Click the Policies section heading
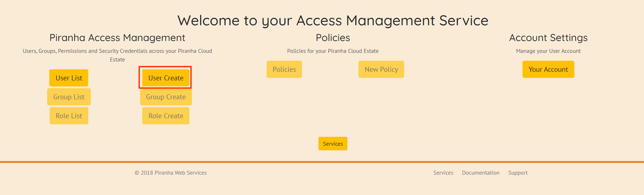Viewport: 644px width, 195px height. [x=333, y=38]
